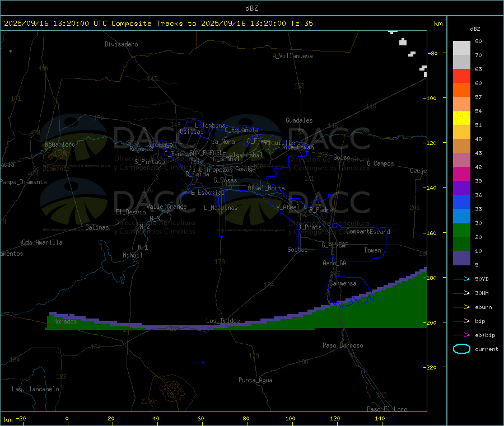Click the magenta 39 dBZ color swatch
504x426 pixels.
point(461,174)
